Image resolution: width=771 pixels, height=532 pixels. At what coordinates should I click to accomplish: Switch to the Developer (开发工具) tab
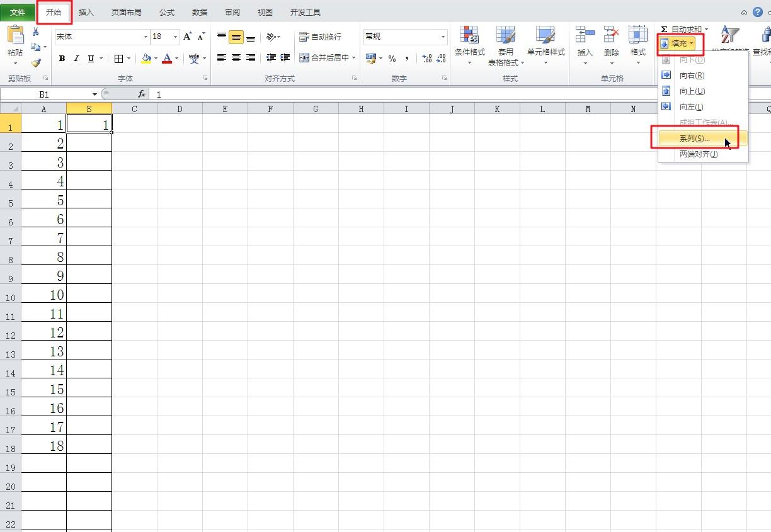(306, 12)
